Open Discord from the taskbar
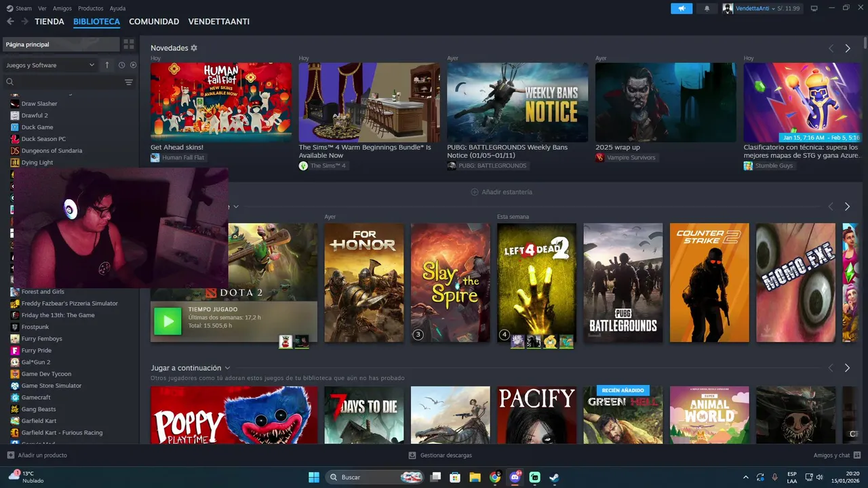Viewport: 868px width, 488px height. pos(515,477)
